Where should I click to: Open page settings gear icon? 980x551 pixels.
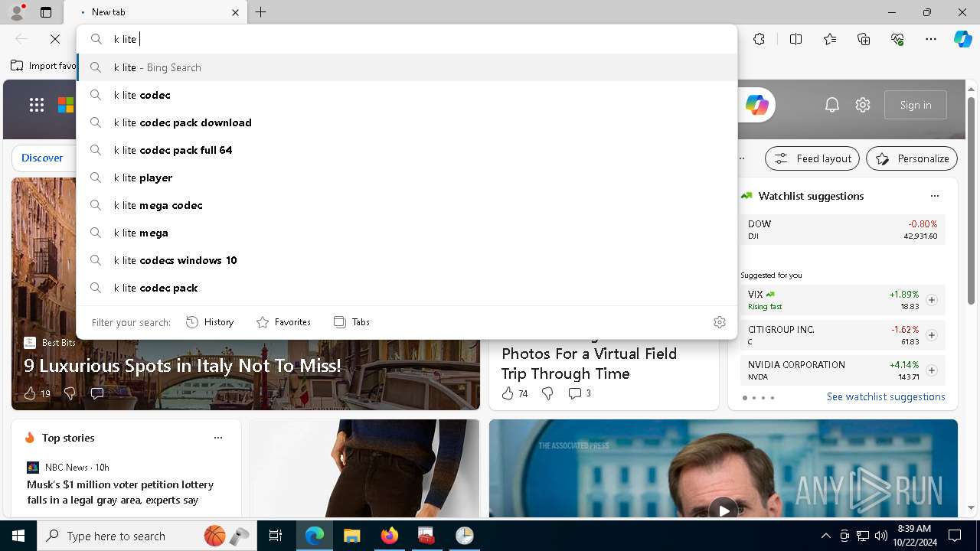point(863,105)
